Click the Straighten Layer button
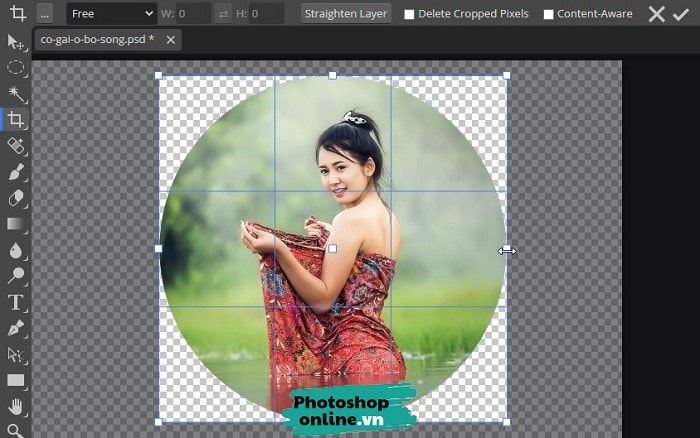 346,14
